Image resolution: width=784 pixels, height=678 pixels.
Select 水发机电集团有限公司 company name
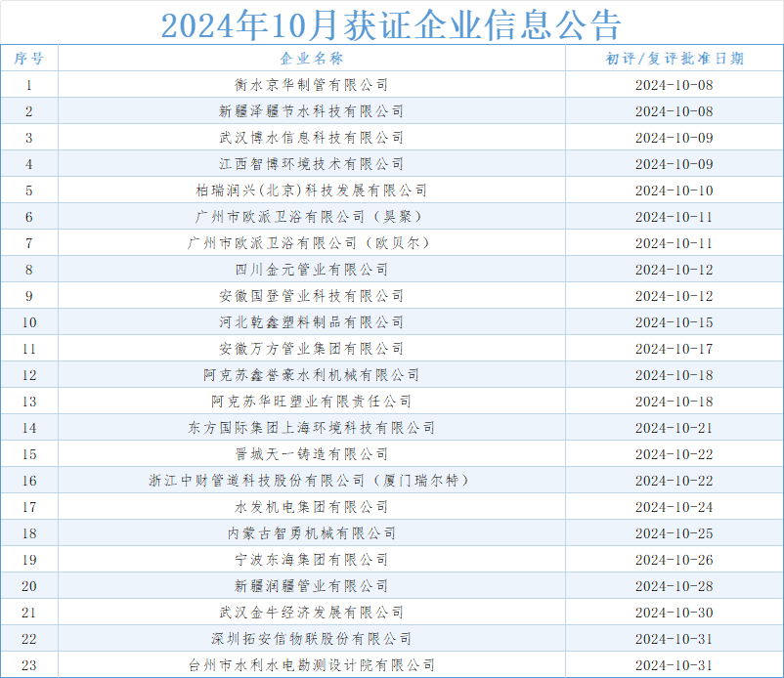pos(312,507)
